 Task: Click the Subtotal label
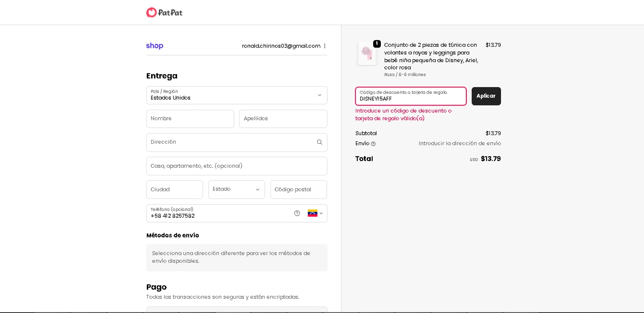pos(366,133)
